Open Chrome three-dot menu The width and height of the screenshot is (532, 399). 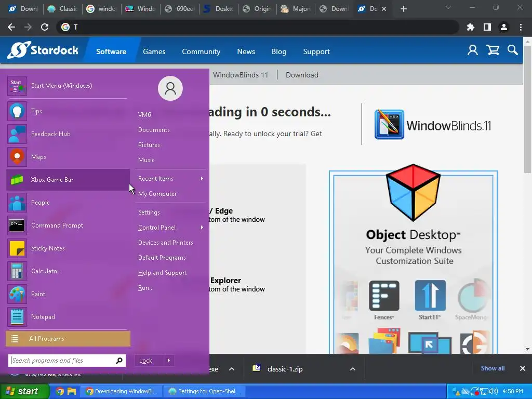pyautogui.click(x=521, y=27)
